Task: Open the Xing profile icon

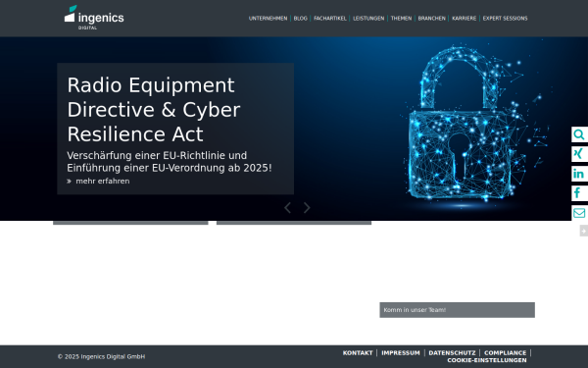Action: click(x=579, y=154)
